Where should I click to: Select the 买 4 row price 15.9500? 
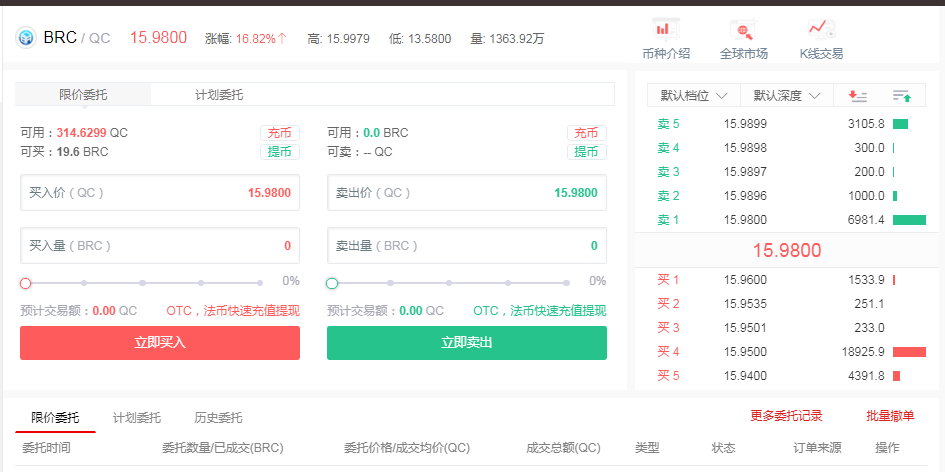(x=746, y=352)
